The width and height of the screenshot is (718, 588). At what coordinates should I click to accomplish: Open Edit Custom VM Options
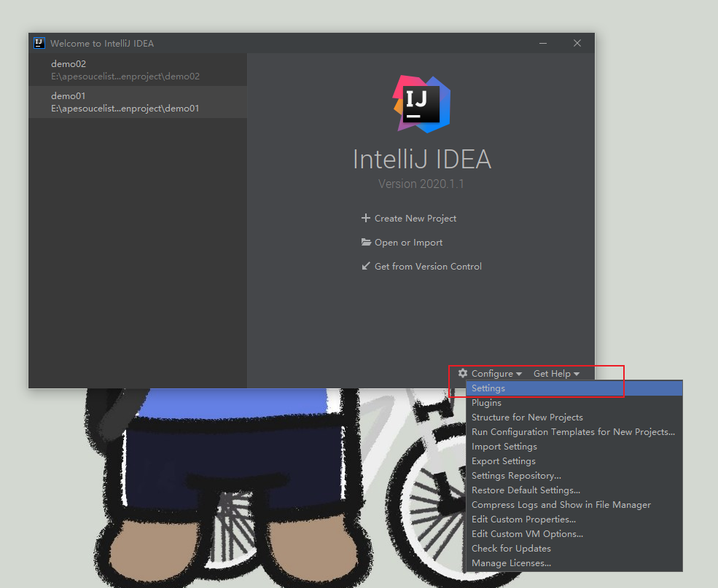[574, 534]
